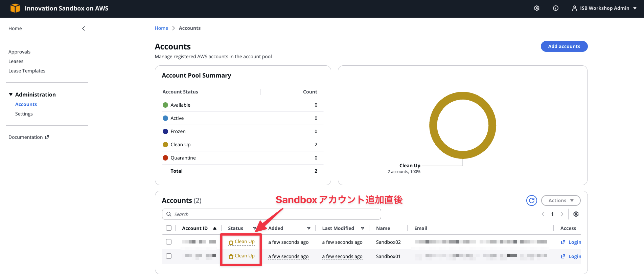Collapse the Administration navigation section
644x275 pixels.
point(11,94)
